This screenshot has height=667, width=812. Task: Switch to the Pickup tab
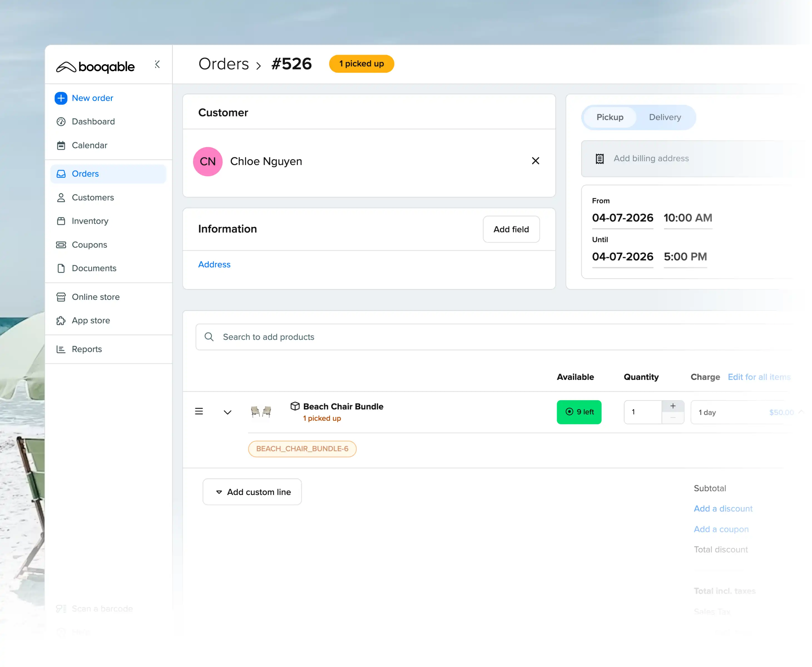[x=610, y=117]
